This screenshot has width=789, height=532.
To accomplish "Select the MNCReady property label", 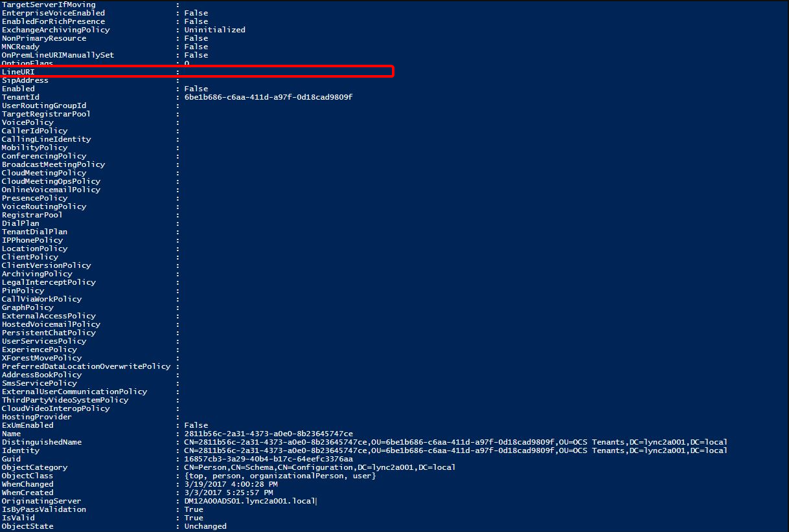I will (x=21, y=47).
